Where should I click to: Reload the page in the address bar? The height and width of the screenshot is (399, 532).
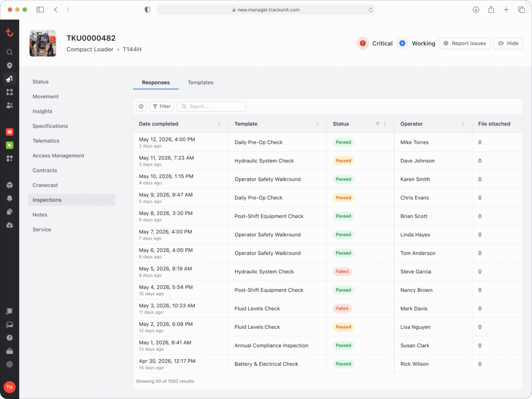[x=371, y=10]
